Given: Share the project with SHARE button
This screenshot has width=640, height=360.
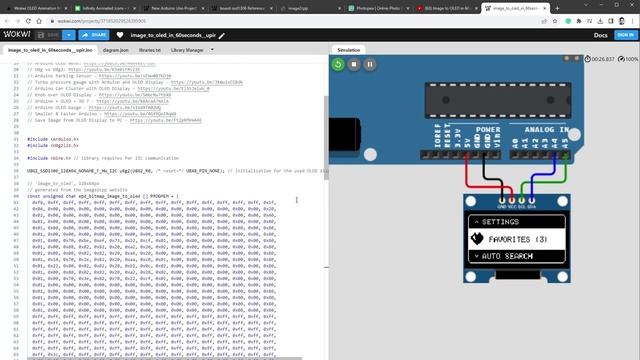Looking at the screenshot, I should [x=94, y=35].
